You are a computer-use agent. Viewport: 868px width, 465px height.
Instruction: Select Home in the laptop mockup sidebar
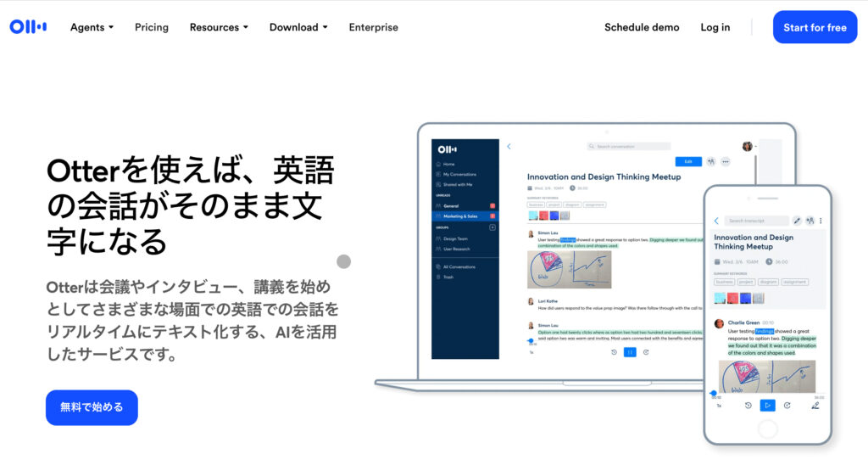tap(446, 164)
